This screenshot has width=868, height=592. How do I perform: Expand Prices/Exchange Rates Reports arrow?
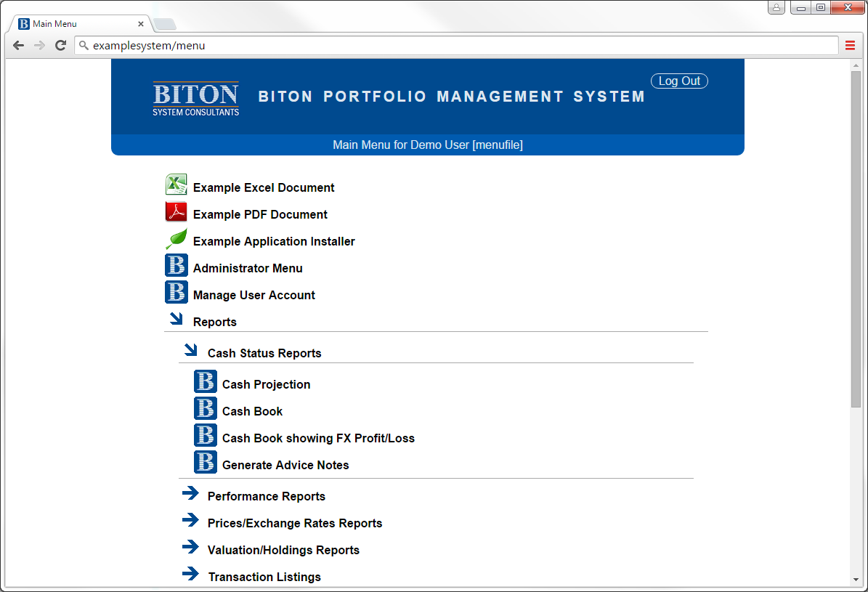(190, 520)
